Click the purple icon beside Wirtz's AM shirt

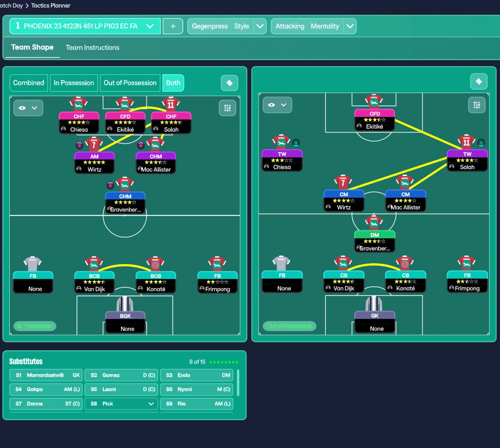tap(79, 145)
